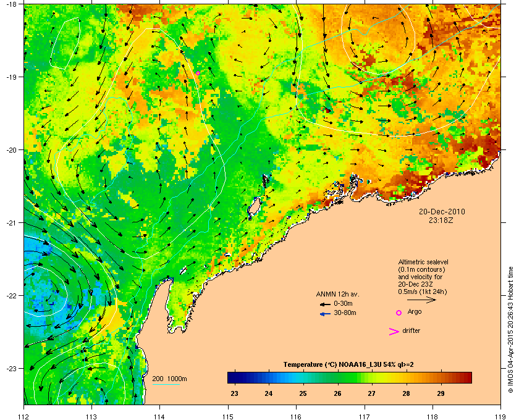Click the colorbar tick label 27

(x=372, y=393)
